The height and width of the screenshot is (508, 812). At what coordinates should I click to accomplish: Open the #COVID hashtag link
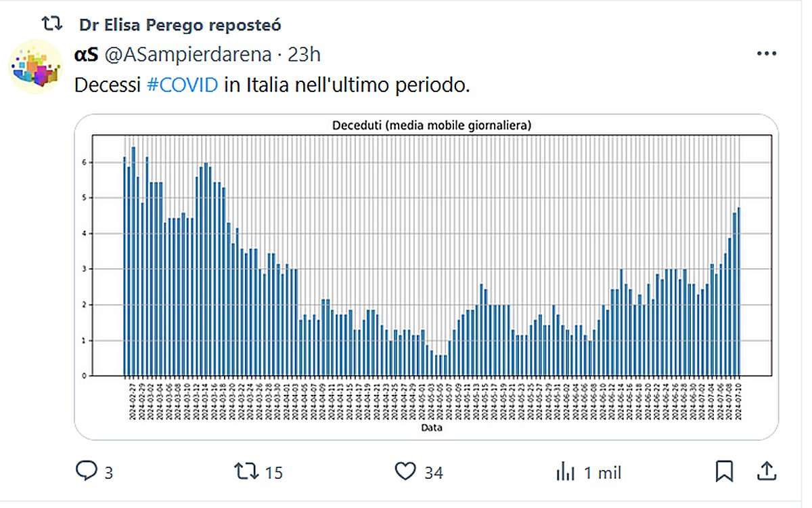182,86
